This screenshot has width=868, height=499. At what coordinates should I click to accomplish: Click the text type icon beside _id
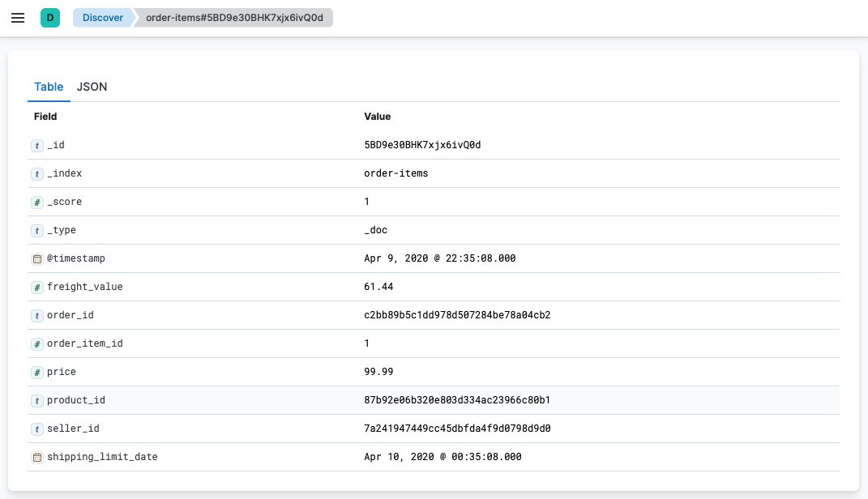pos(36,146)
